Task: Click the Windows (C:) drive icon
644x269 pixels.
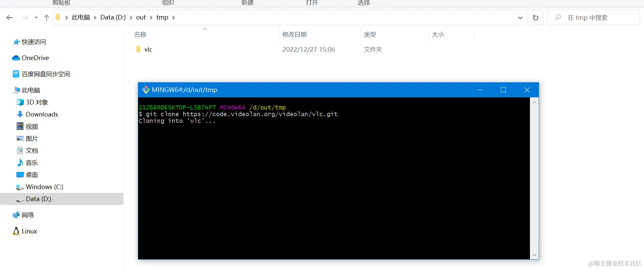Action: [20, 187]
